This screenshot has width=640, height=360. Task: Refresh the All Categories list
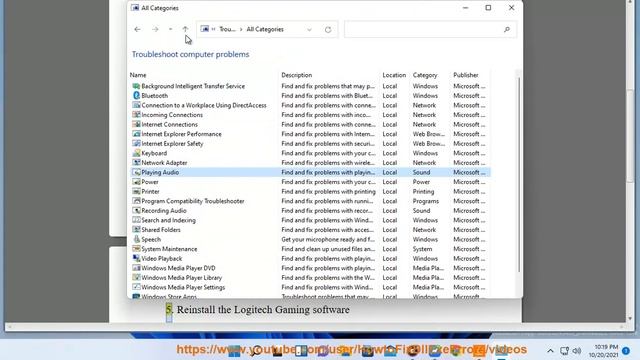coord(328,29)
